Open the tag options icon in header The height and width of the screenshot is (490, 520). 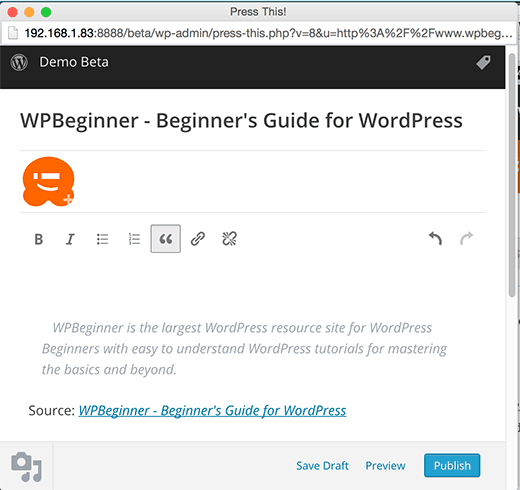[x=483, y=62]
